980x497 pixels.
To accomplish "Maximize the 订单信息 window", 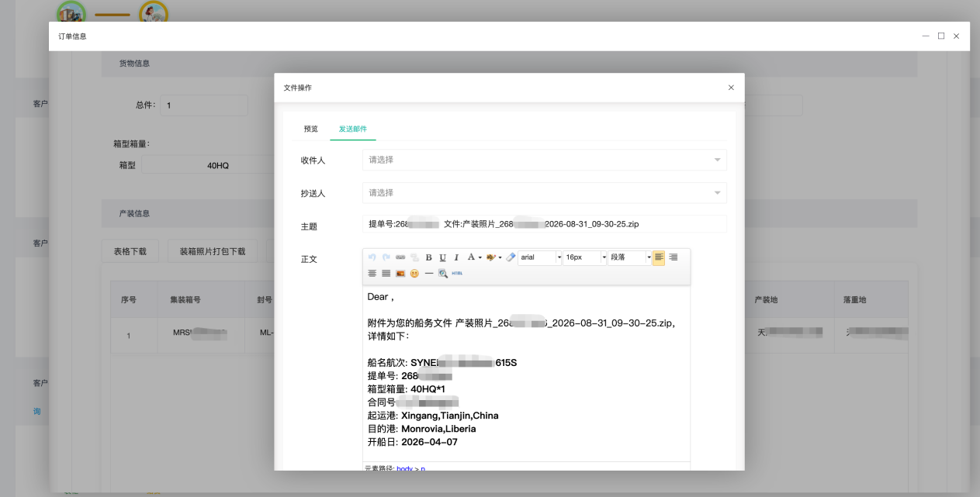I will [x=941, y=36].
